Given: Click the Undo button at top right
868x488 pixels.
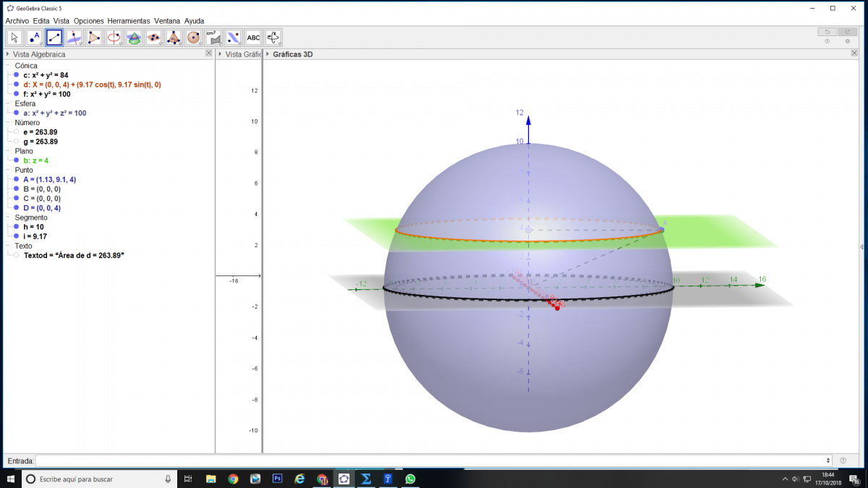Looking at the screenshot, I should pyautogui.click(x=827, y=32).
